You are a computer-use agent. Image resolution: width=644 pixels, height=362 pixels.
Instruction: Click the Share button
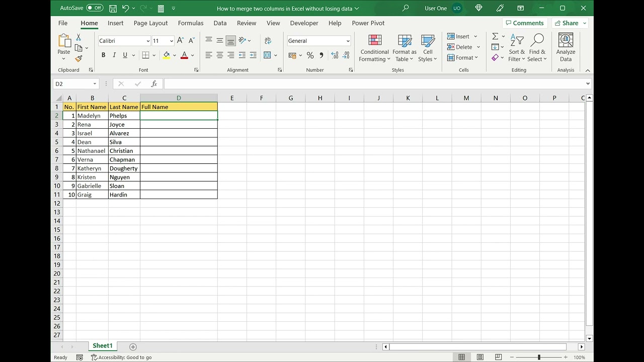click(x=570, y=23)
